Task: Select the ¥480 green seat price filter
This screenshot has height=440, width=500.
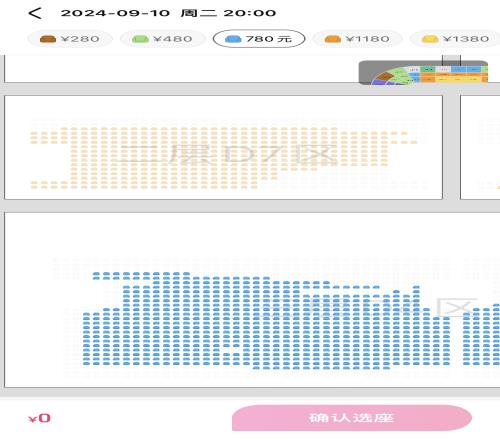Action: 162,39
